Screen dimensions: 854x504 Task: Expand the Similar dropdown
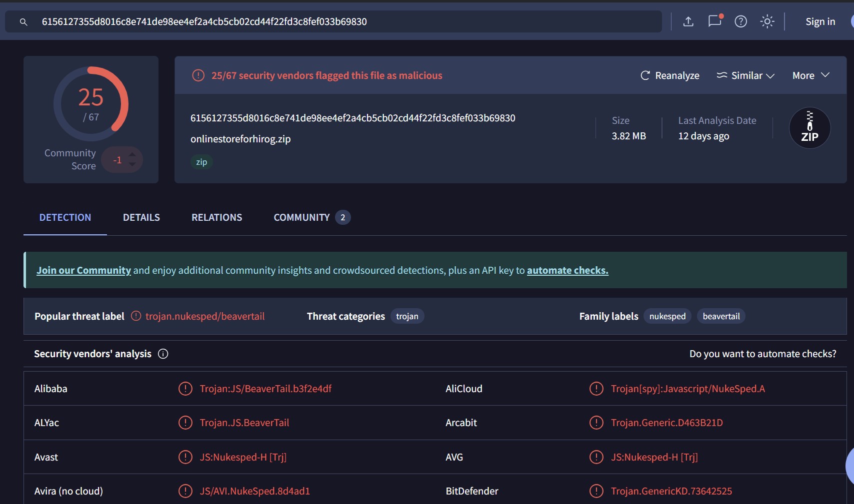[x=745, y=75]
